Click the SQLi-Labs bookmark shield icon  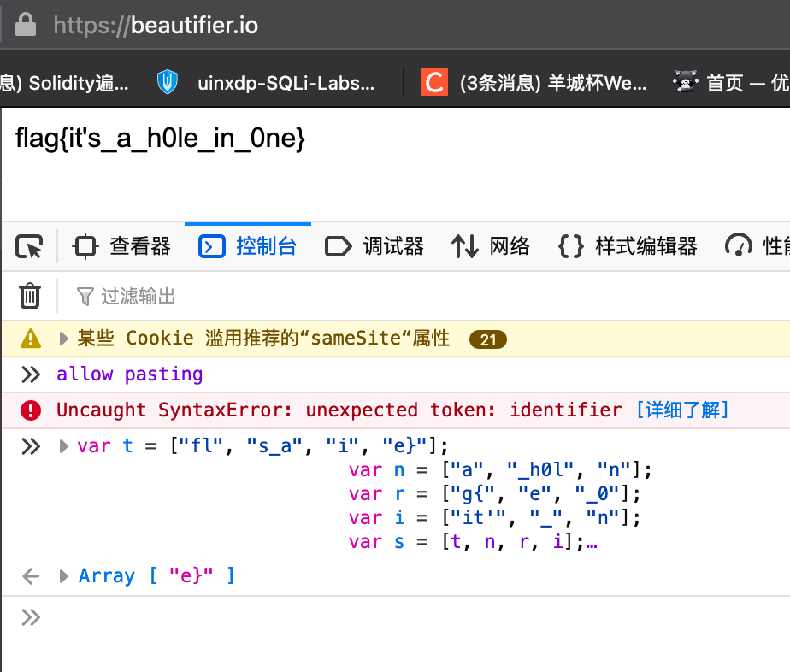tap(168, 83)
